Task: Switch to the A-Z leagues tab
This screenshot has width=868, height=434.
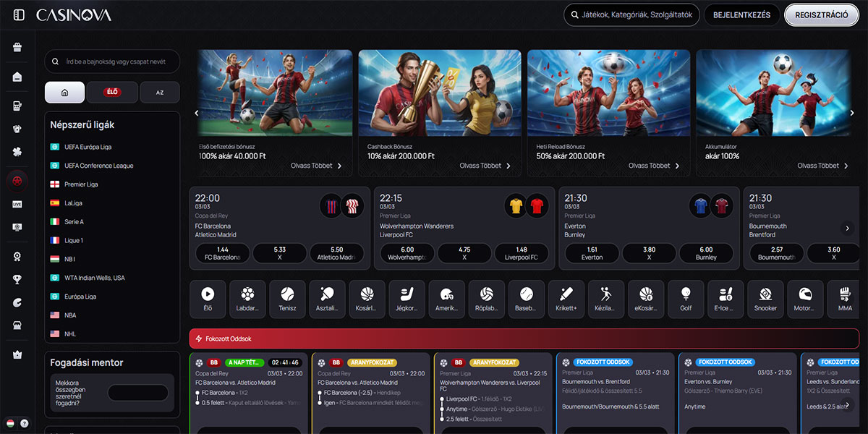Action: (x=160, y=93)
